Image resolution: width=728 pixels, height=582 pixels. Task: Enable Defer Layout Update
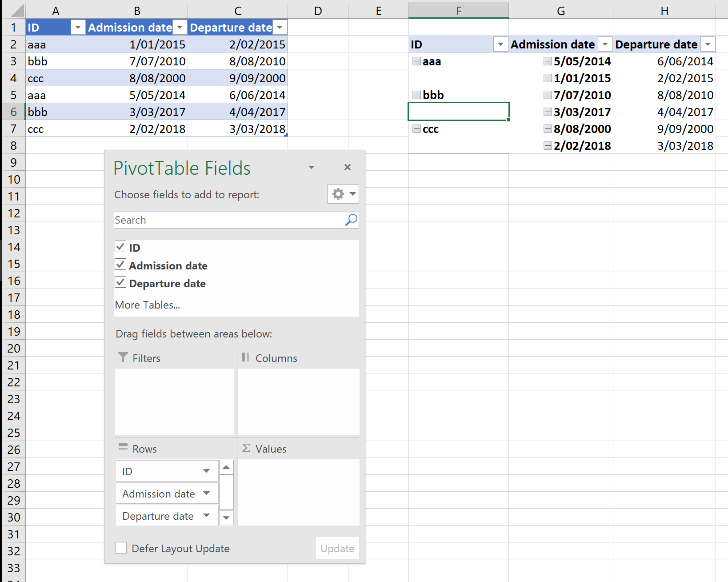121,548
